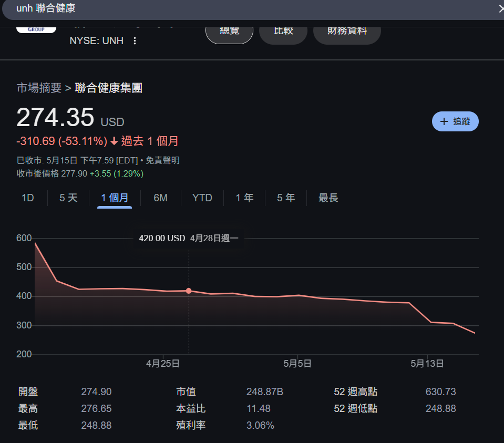Open the 財務資料 tab
This screenshot has width=504, height=443.
click(346, 30)
